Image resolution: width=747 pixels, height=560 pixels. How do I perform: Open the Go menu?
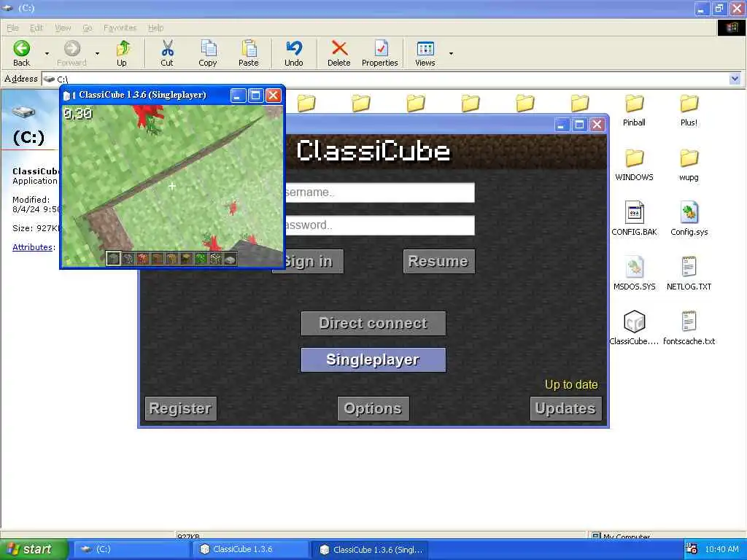click(x=88, y=28)
